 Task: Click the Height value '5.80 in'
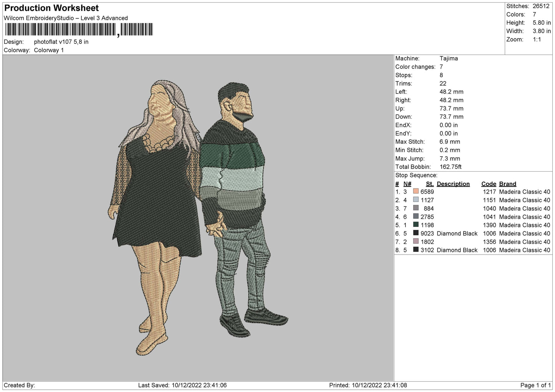542,23
